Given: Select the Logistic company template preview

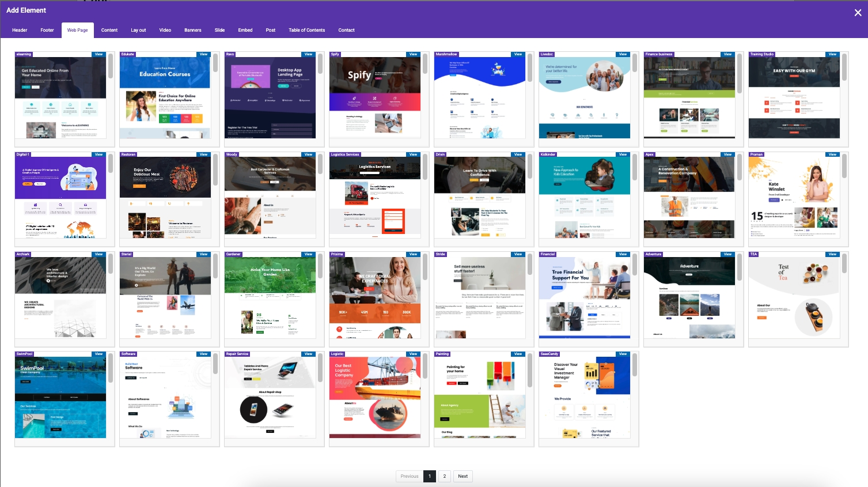Looking at the screenshot, I should tap(374, 398).
